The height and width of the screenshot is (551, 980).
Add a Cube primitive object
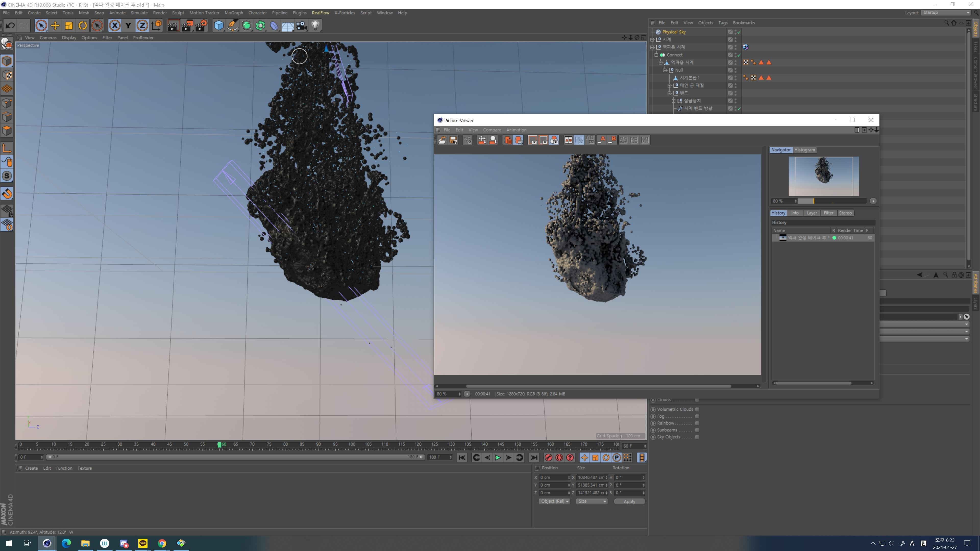(219, 26)
